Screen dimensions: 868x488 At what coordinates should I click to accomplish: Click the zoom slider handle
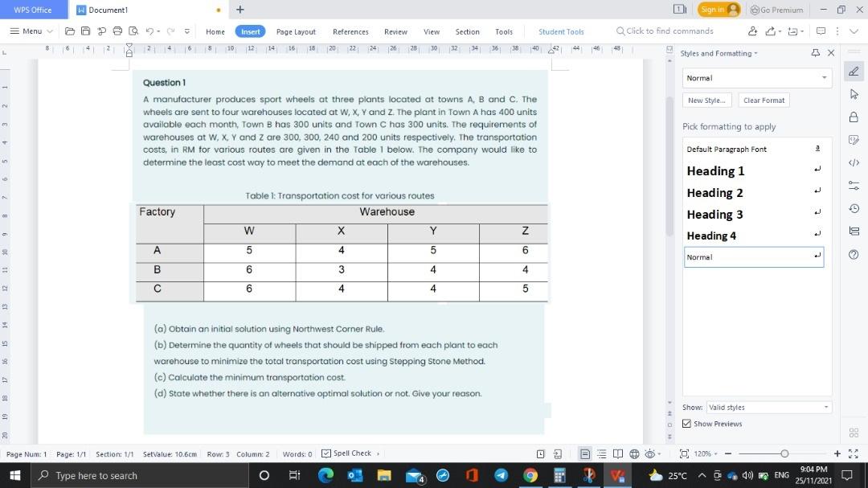(x=784, y=453)
